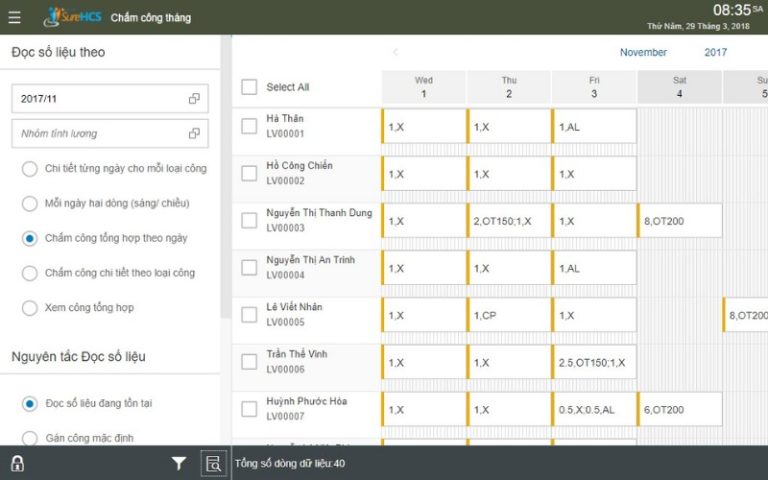The height and width of the screenshot is (480, 768).
Task: Select 'Xem công tổng hợp' radio option
Action: click(30, 307)
